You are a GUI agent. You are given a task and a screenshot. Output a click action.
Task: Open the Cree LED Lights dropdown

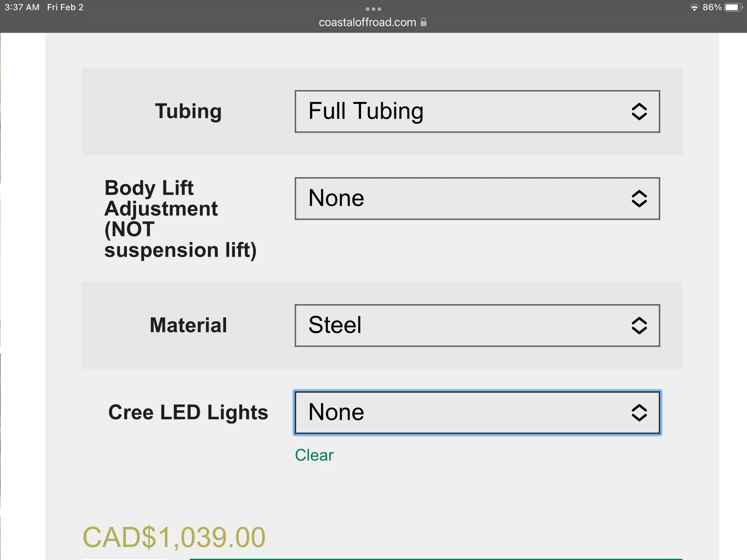coord(477,413)
